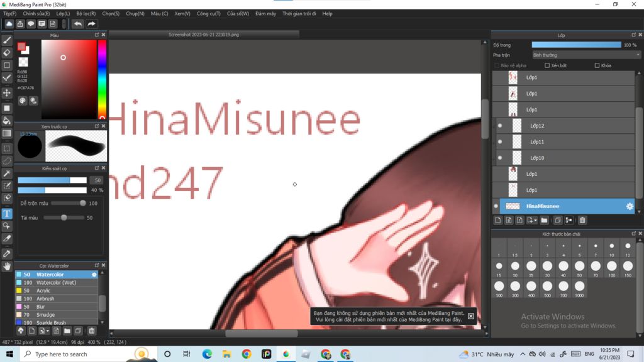Select the Brush tool

coord(7,40)
